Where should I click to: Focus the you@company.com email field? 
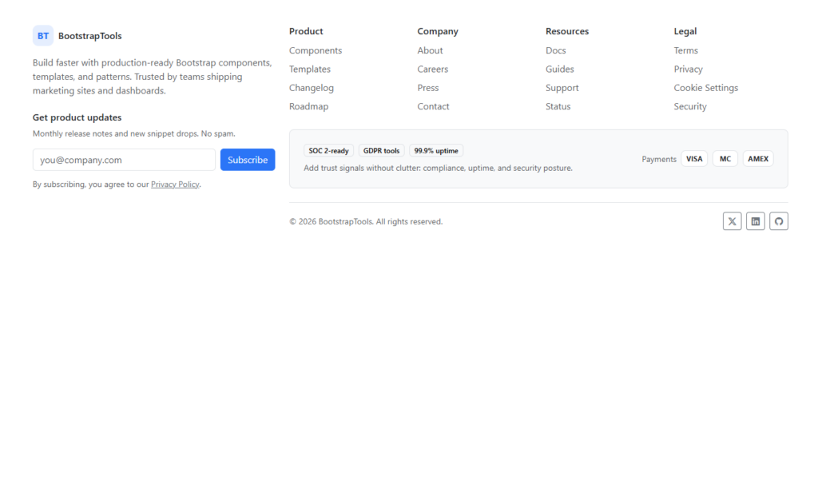click(124, 160)
